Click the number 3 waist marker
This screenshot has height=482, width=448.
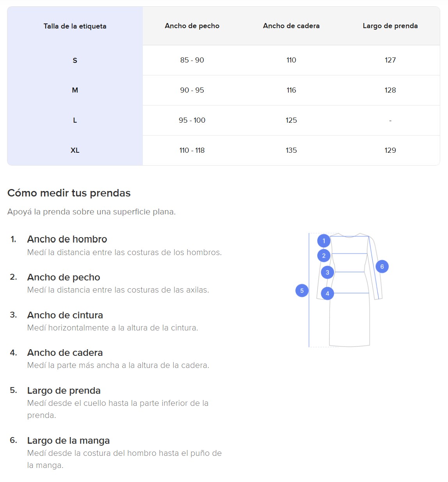(327, 272)
